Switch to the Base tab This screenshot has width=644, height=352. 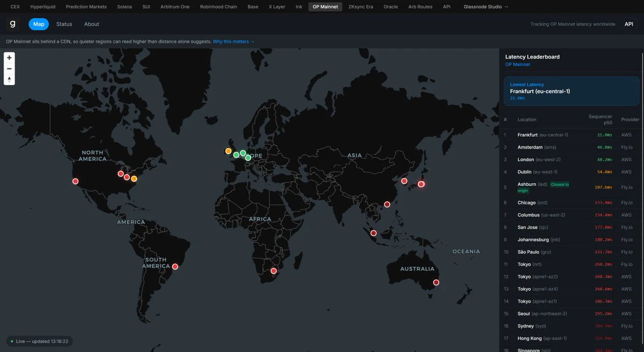253,7
